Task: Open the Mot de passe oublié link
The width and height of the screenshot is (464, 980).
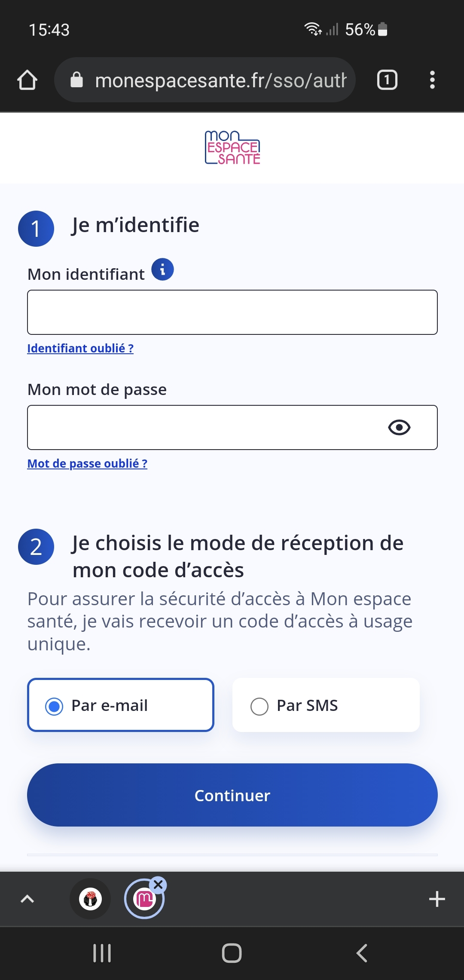Action: pyautogui.click(x=87, y=463)
